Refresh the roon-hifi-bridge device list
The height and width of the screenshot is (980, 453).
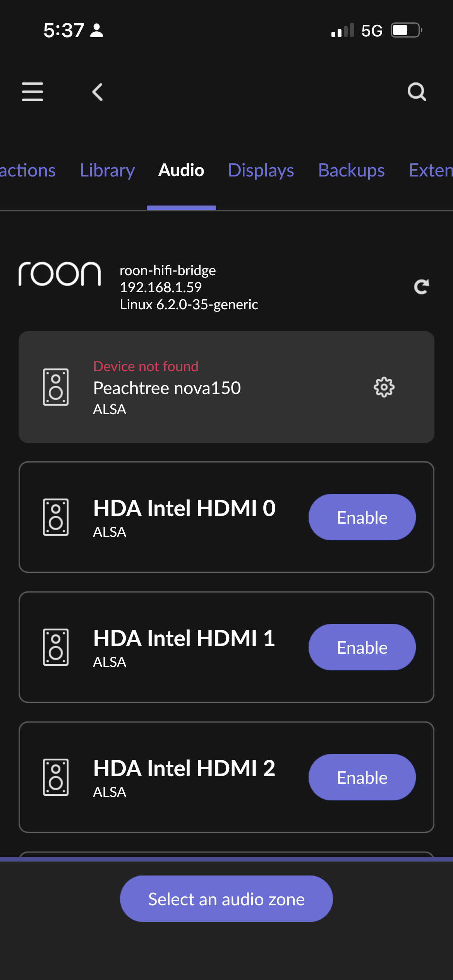point(422,287)
